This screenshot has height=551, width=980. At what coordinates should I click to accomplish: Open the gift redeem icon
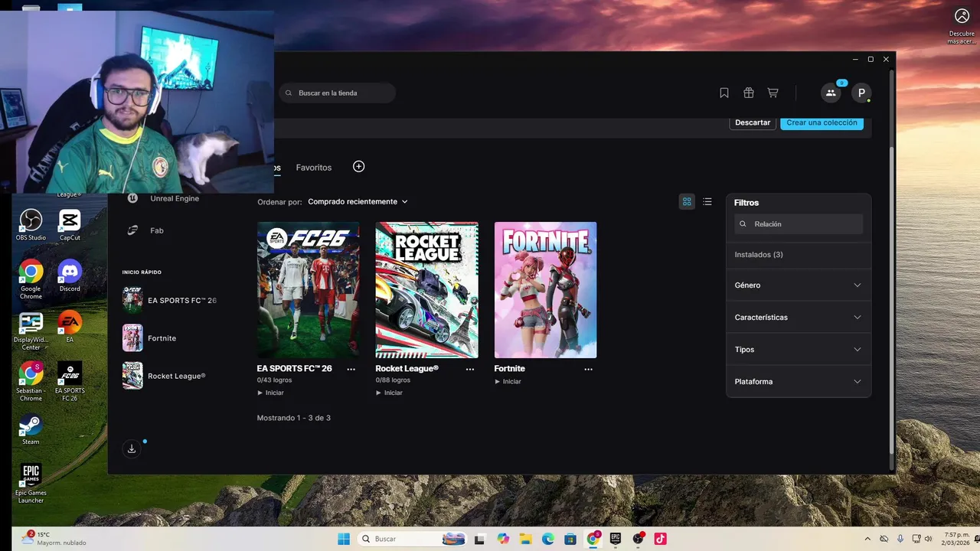tap(749, 93)
